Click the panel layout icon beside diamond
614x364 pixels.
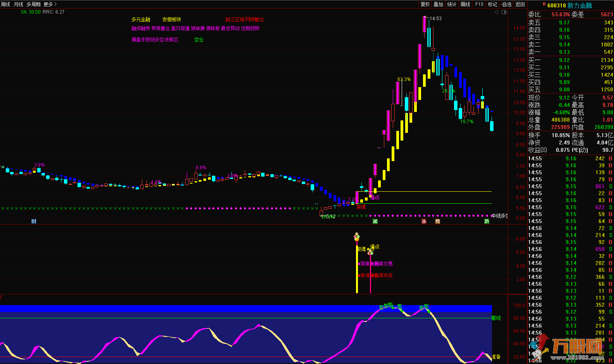click(504, 12)
